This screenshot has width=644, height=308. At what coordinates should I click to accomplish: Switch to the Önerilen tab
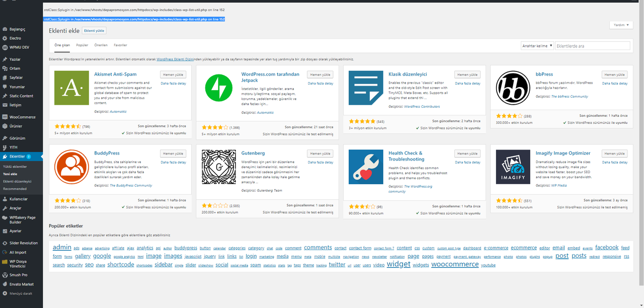(x=101, y=45)
